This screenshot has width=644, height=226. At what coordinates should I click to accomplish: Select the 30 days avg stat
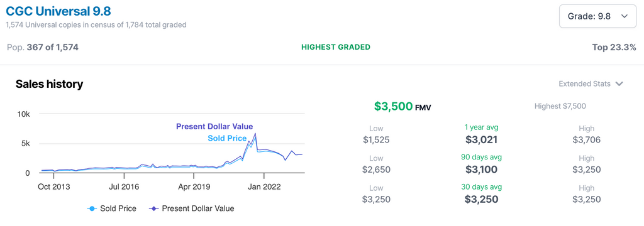tap(481, 195)
